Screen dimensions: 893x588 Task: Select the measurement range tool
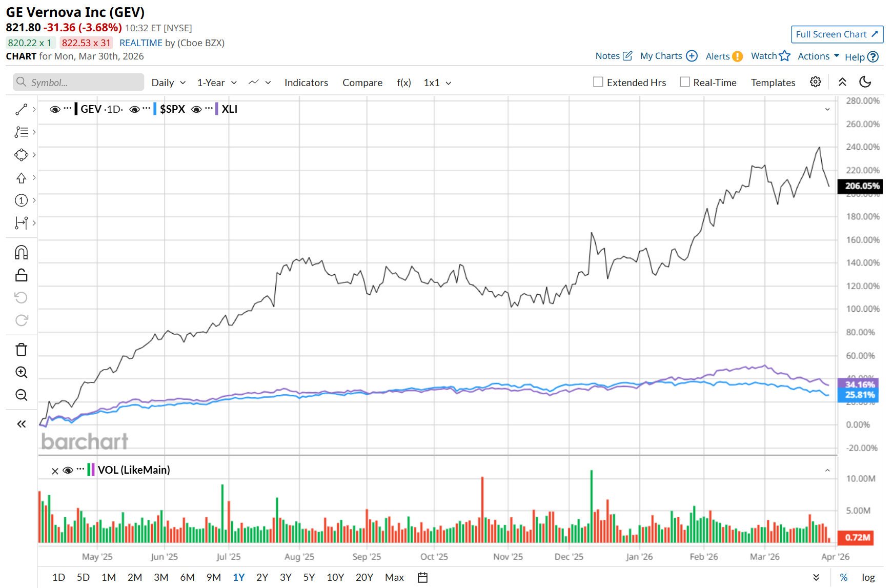coord(21,223)
